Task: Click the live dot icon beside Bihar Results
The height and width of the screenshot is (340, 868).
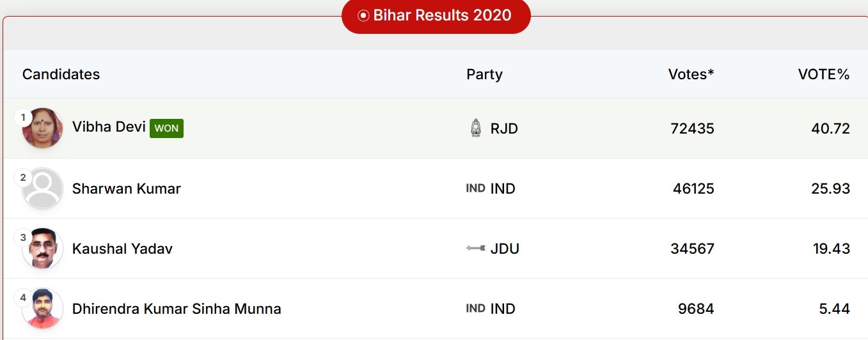Action: tap(363, 16)
